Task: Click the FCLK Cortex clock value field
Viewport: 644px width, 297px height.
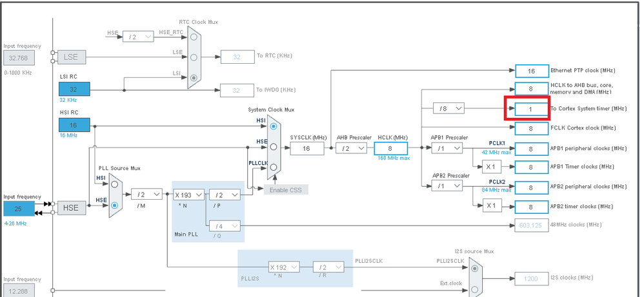Action: [x=532, y=128]
